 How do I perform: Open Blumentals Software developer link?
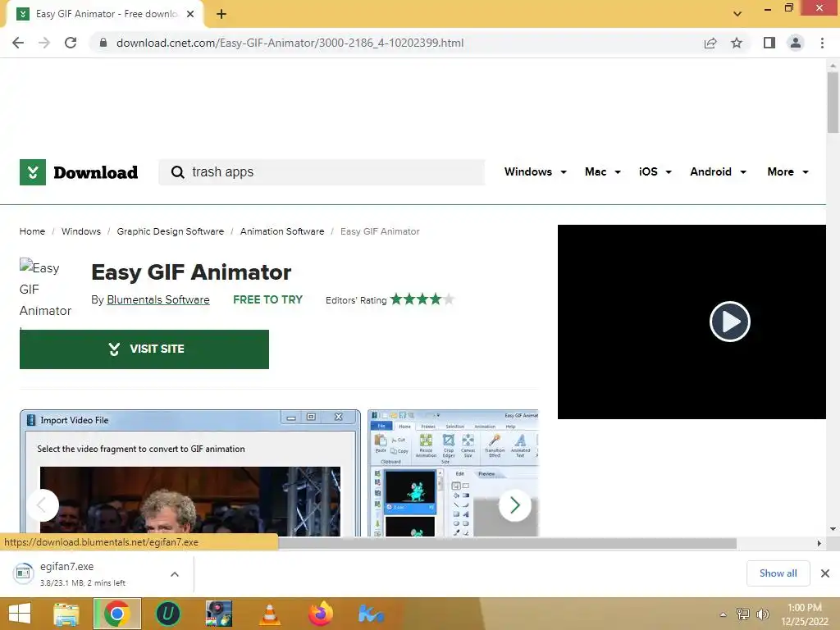(x=158, y=300)
